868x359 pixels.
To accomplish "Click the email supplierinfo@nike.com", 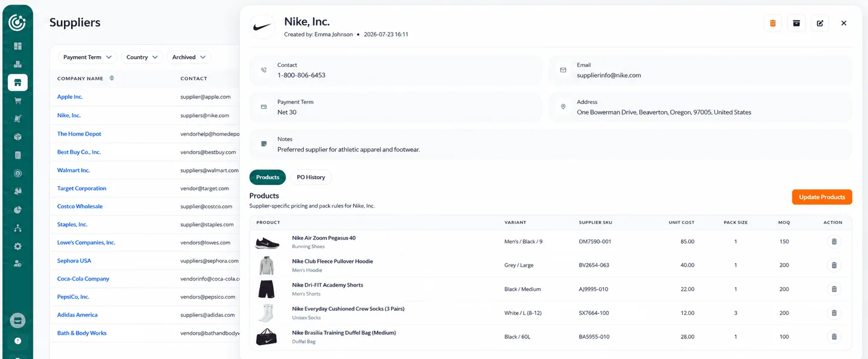I will coord(609,75).
